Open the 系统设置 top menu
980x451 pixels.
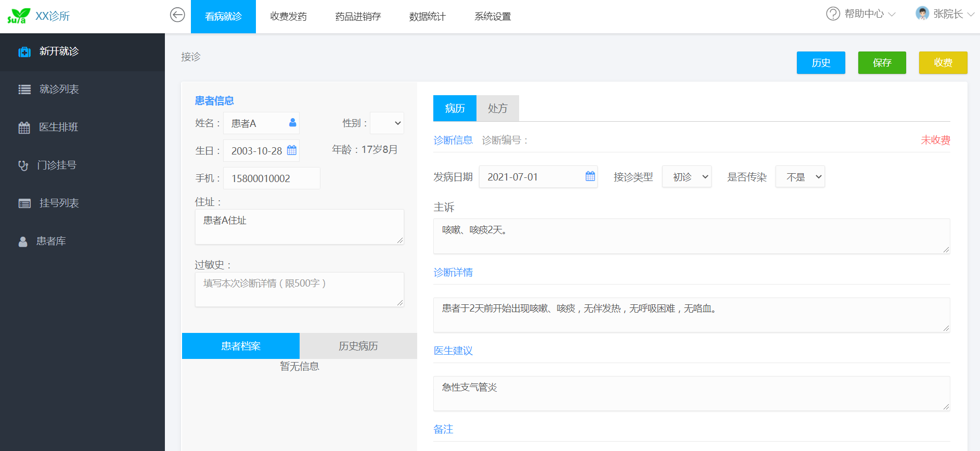pyautogui.click(x=492, y=17)
